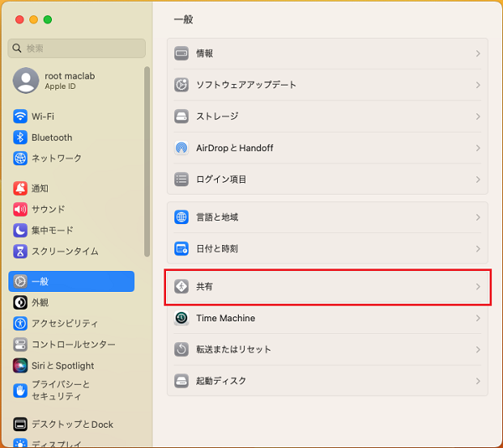503x448 pixels.
Task: Switch to サウンド sidebar label
Action: pyautogui.click(x=48, y=209)
